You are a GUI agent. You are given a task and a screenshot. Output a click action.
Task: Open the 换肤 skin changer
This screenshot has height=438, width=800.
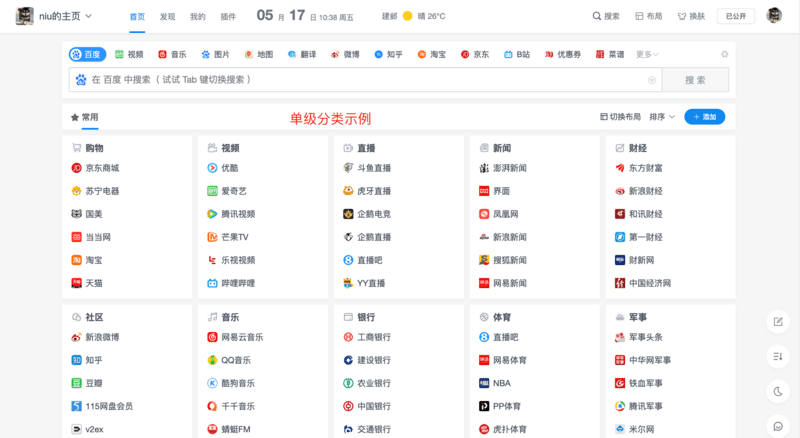click(x=691, y=16)
